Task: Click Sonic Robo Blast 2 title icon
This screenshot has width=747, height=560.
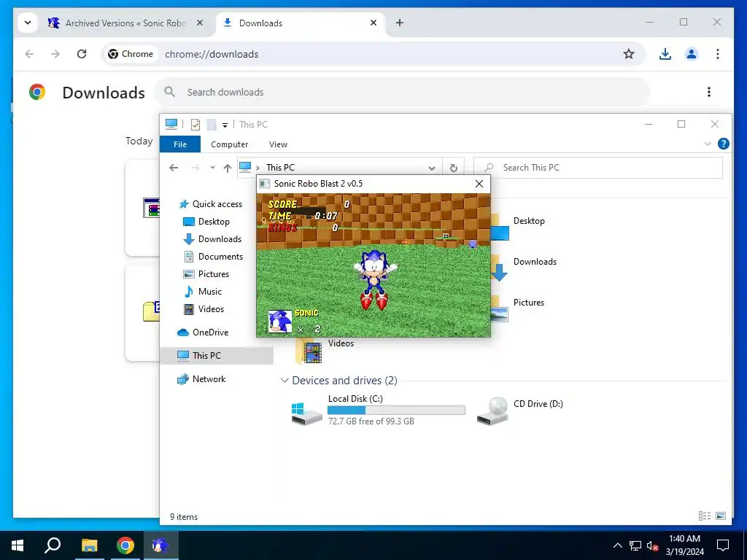Action: tap(264, 184)
